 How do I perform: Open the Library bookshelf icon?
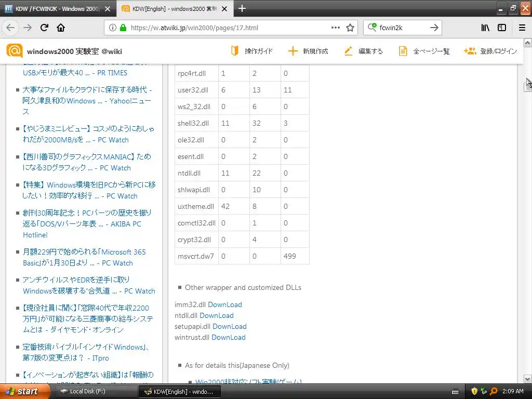coord(485,28)
